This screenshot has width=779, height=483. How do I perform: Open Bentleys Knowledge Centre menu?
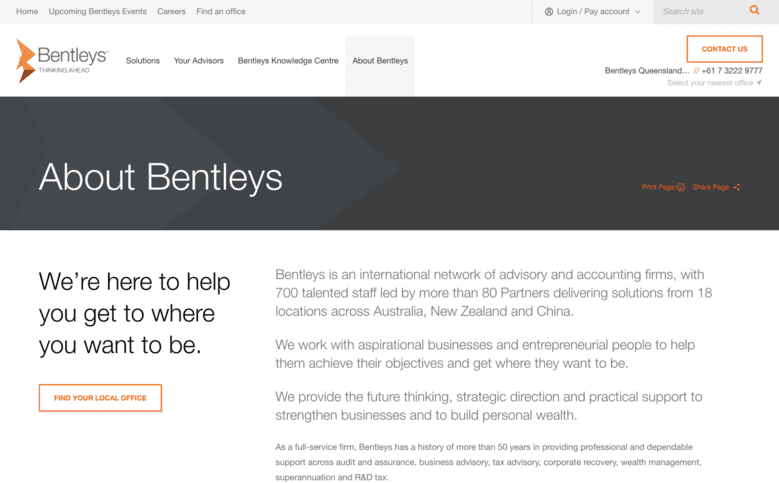pyautogui.click(x=288, y=61)
